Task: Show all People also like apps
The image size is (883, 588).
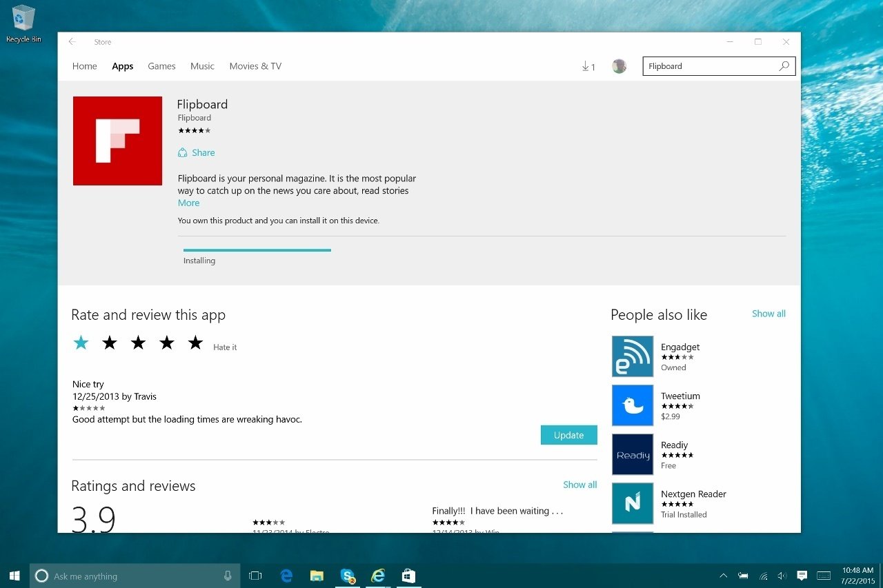Action: [768, 313]
